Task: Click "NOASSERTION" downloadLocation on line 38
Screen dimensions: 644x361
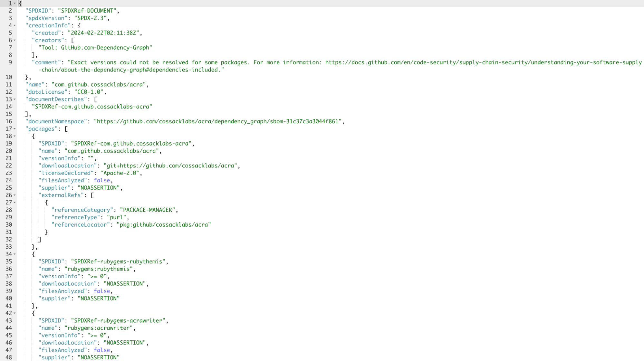Action: (x=124, y=284)
